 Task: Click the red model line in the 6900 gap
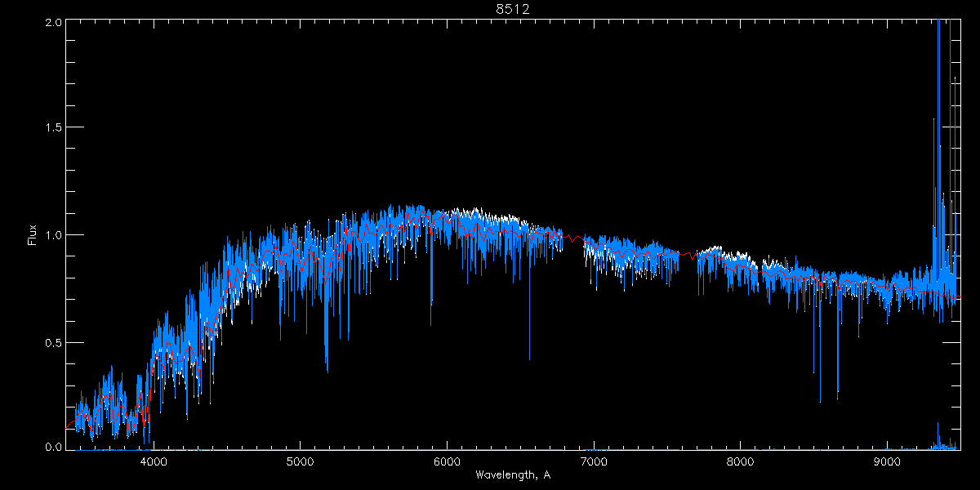coord(574,239)
